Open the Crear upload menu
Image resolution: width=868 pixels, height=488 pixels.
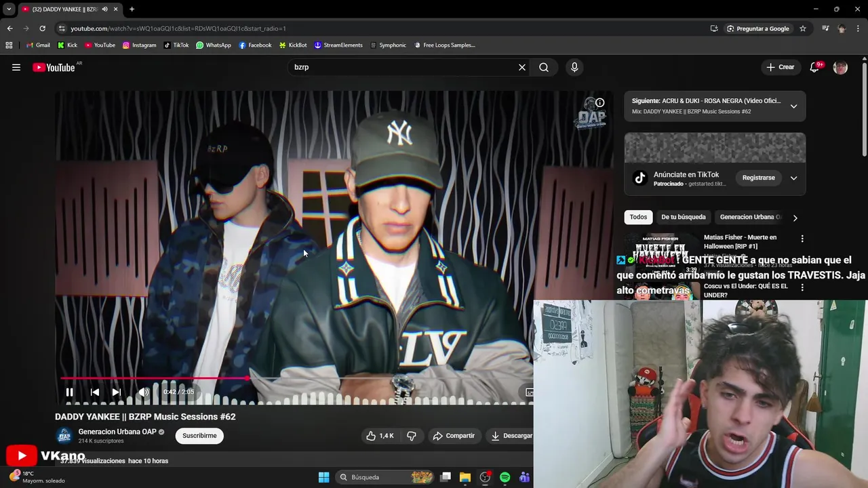[780, 67]
